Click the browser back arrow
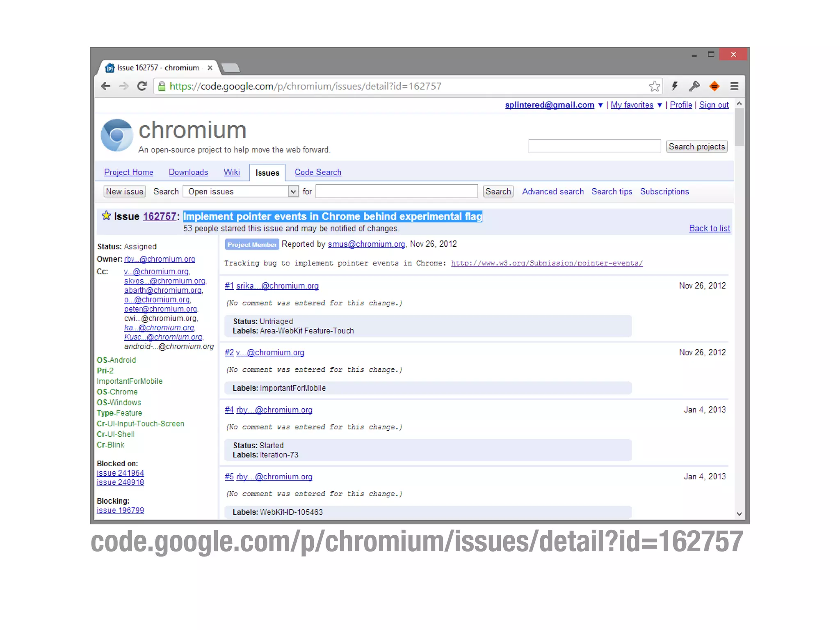840x630 pixels. click(106, 86)
